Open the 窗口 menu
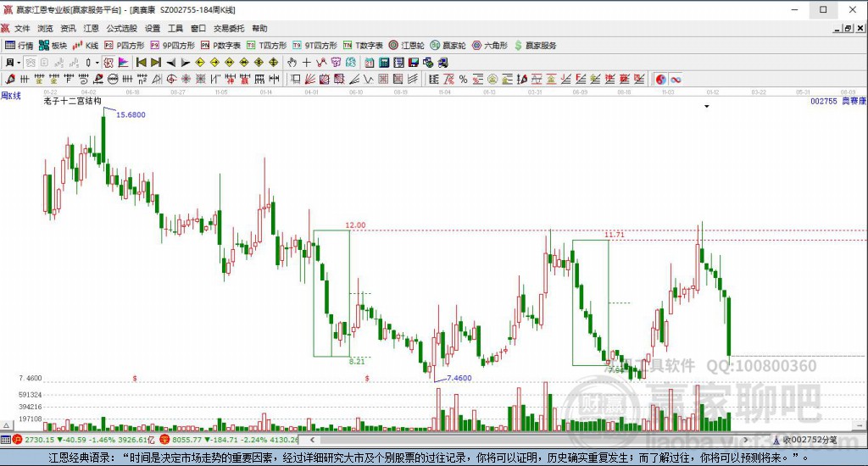Image resolution: width=868 pixels, height=466 pixels. pyautogui.click(x=198, y=28)
